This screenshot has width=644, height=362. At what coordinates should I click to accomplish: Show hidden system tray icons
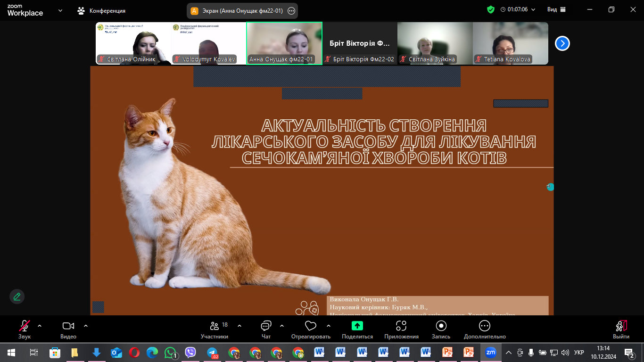[509, 353]
